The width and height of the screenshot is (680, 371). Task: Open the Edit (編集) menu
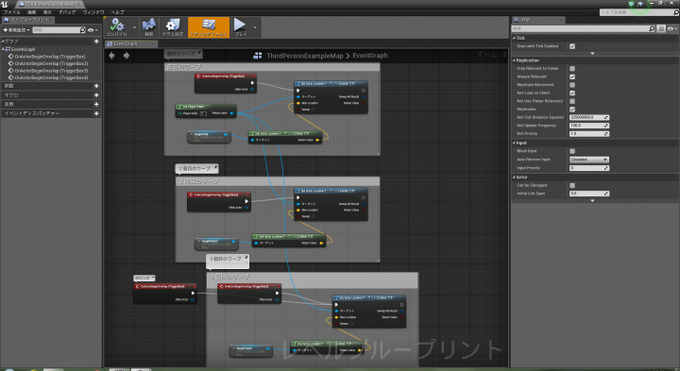32,12
